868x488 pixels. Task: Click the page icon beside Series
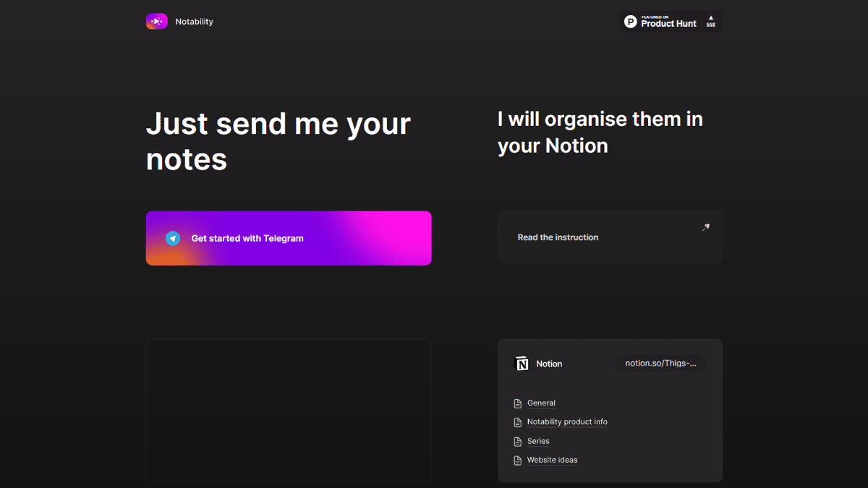(x=517, y=441)
